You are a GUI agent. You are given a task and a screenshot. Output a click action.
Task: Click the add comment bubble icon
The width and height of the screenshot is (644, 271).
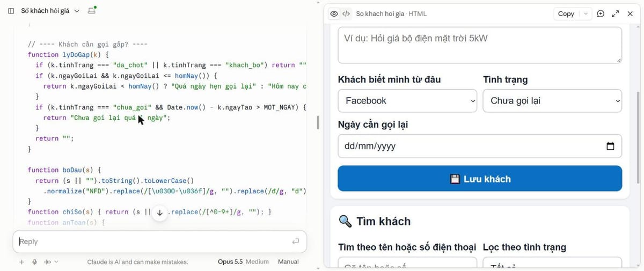[601, 14]
